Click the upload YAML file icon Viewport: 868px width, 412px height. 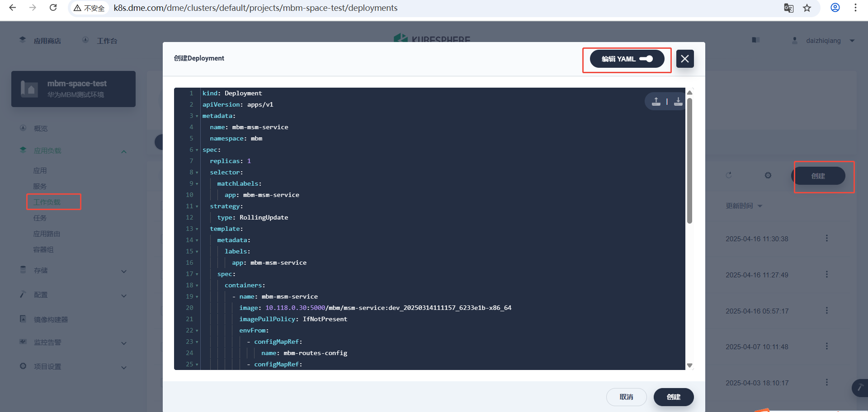click(656, 102)
